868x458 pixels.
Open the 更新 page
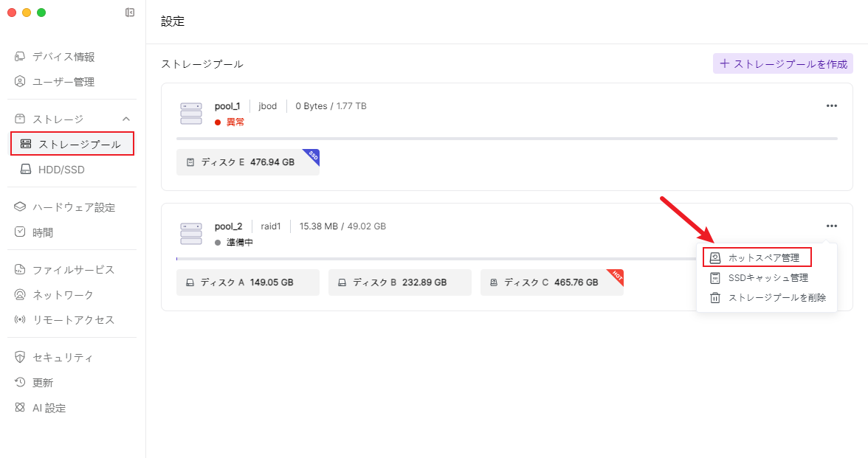pyautogui.click(x=43, y=383)
